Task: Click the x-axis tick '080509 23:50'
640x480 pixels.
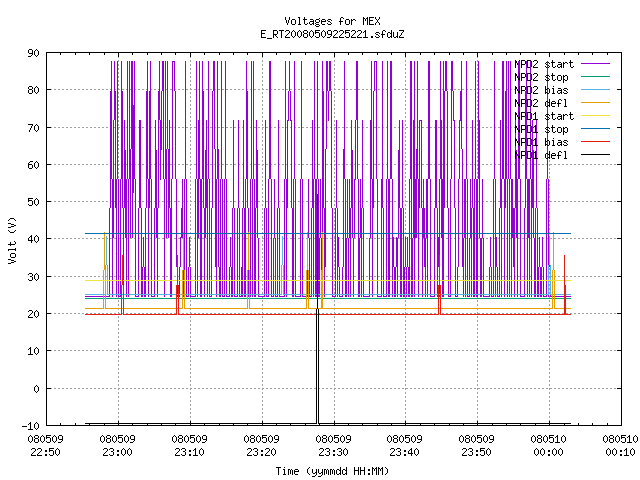Action: click(476, 446)
